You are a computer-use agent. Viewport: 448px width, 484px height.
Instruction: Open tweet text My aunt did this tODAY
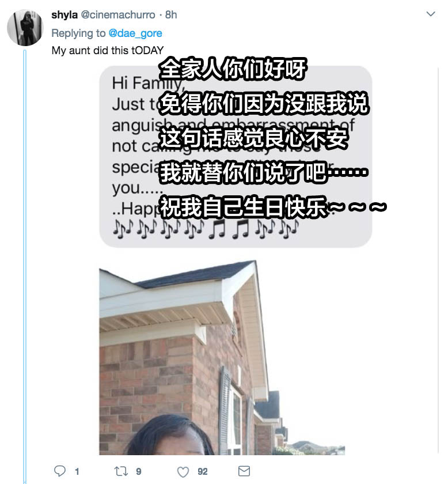pyautogui.click(x=107, y=50)
